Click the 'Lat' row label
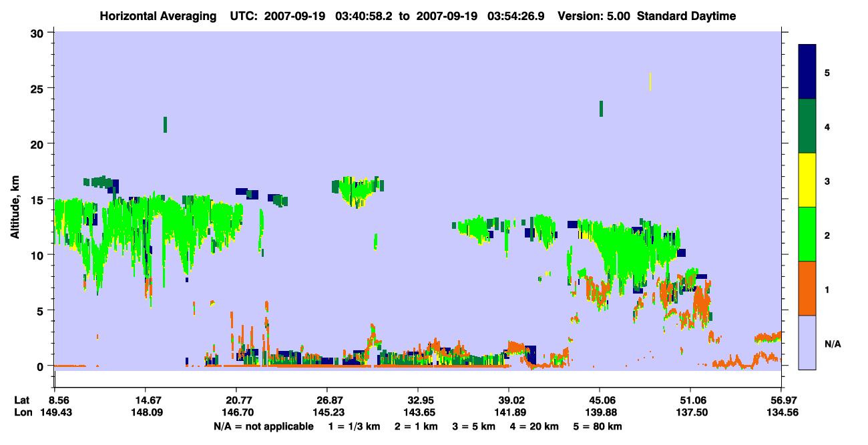The height and width of the screenshot is (445, 868). 21,400
